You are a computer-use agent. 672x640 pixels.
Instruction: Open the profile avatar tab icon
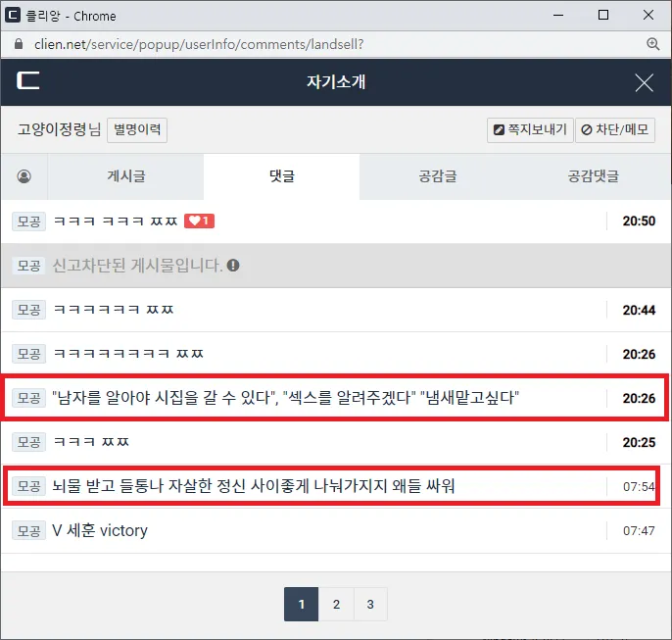click(x=24, y=176)
